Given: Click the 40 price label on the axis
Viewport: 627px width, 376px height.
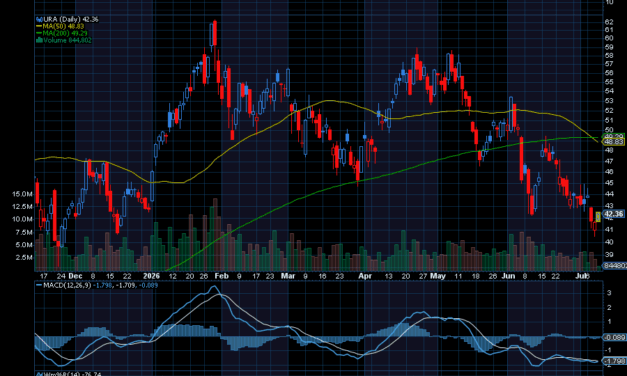Looking at the screenshot, I should (x=609, y=242).
